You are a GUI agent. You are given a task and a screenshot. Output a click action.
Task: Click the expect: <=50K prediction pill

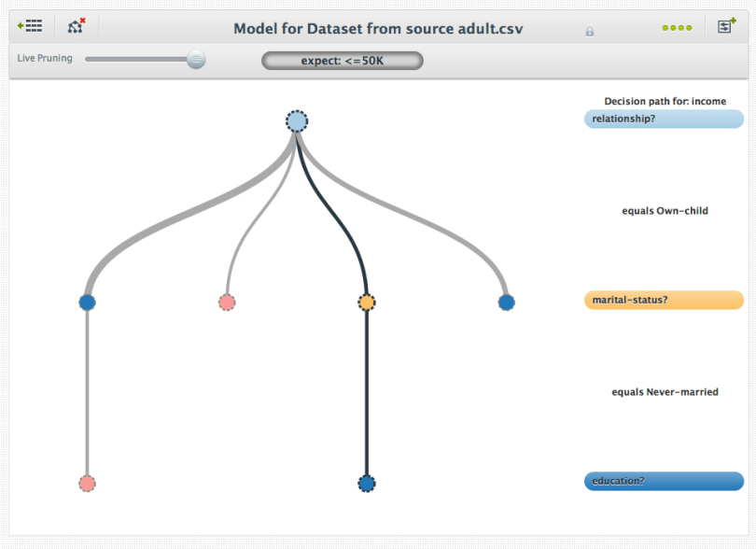[342, 60]
